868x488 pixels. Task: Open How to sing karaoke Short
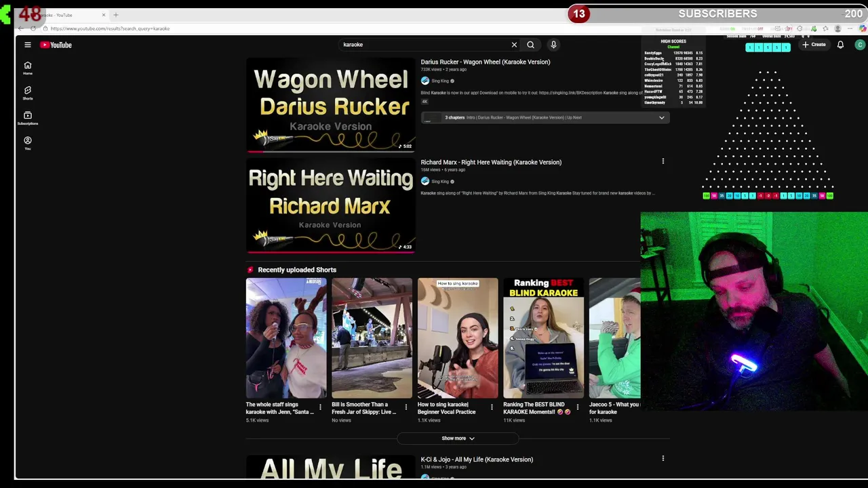458,338
